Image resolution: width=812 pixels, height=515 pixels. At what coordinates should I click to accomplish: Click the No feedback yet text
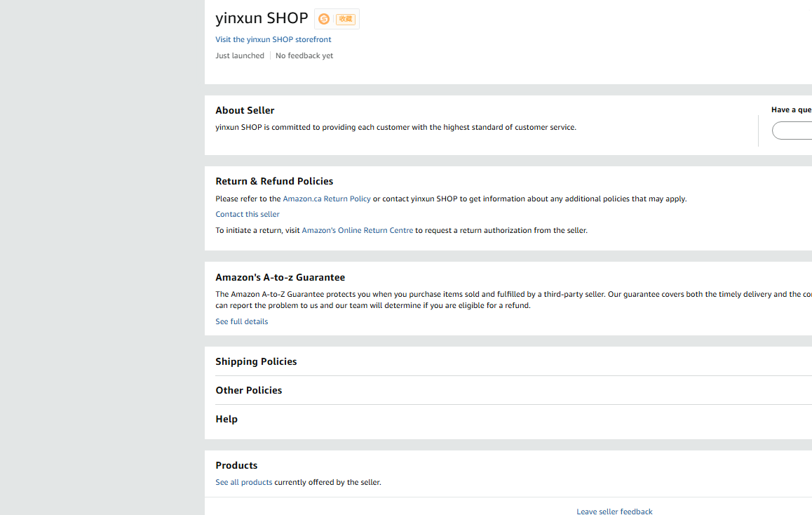click(304, 55)
